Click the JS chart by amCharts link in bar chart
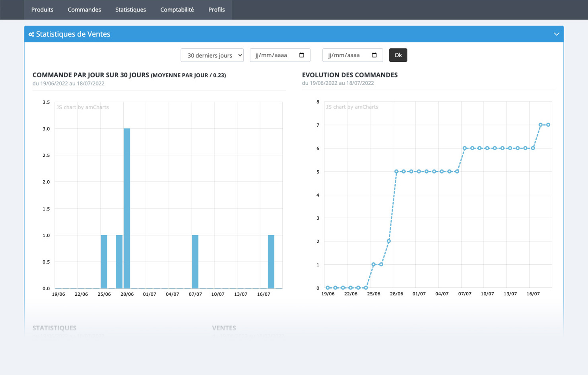This screenshot has height=375, width=588. click(x=83, y=107)
